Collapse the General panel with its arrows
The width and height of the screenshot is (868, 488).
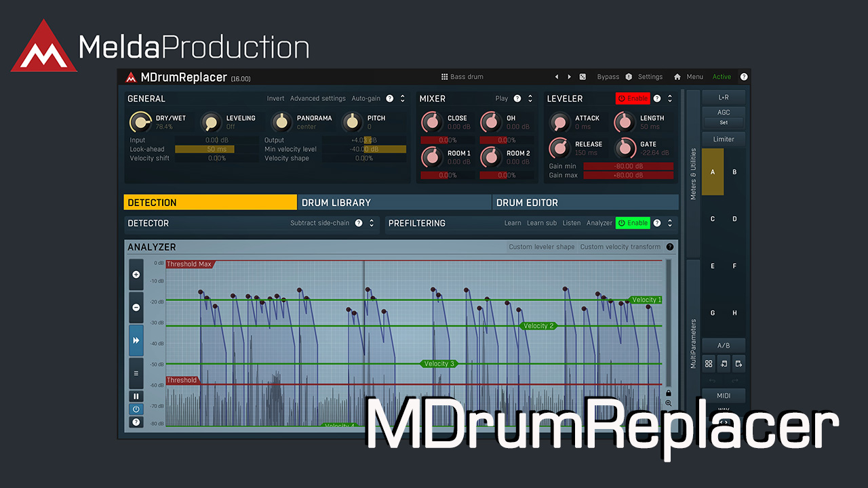pos(402,98)
